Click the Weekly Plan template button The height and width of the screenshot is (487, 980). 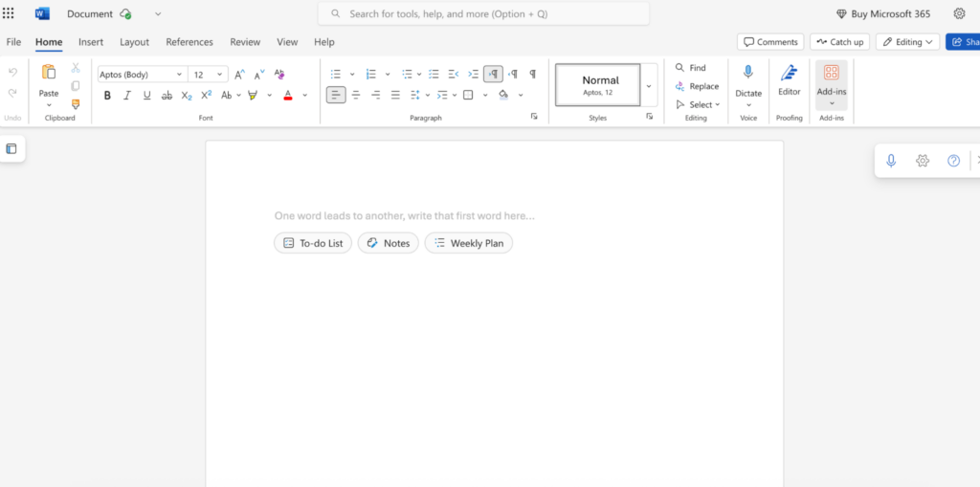coord(469,243)
